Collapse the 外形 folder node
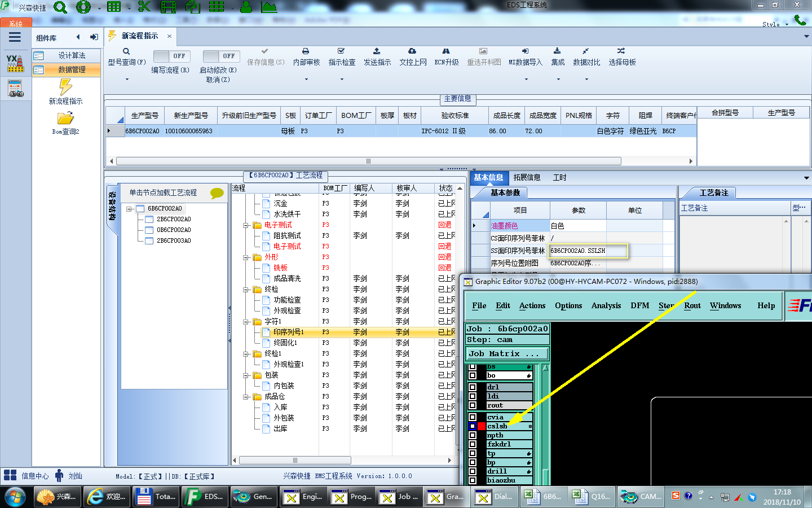 tap(246, 257)
